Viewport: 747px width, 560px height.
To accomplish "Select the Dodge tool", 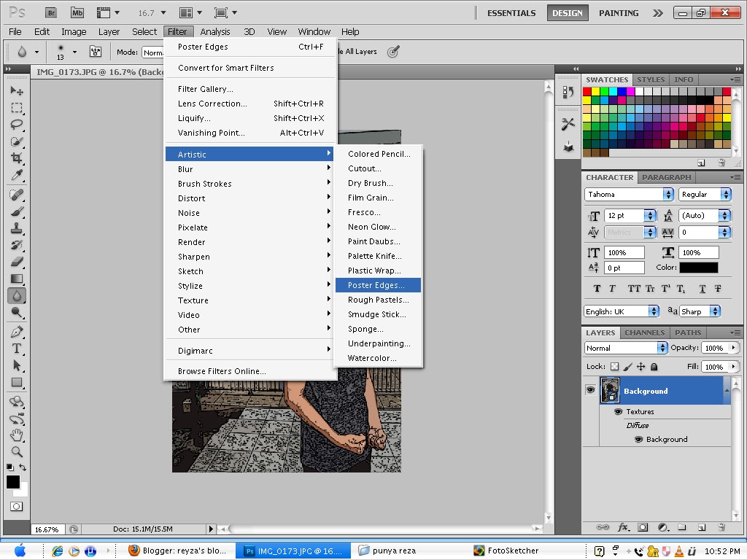I will click(17, 313).
